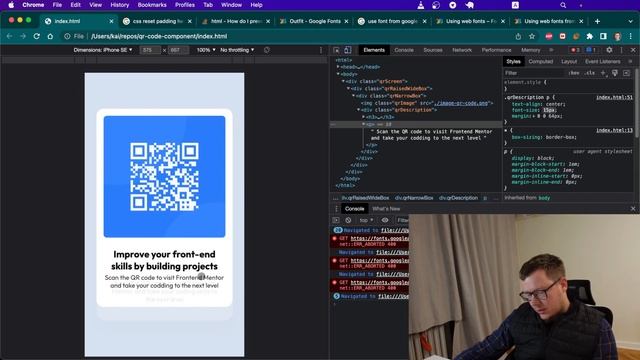Image resolution: width=640 pixels, height=360 pixels.
Task: Open the No throttling dropdown
Action: pyautogui.click(x=237, y=50)
